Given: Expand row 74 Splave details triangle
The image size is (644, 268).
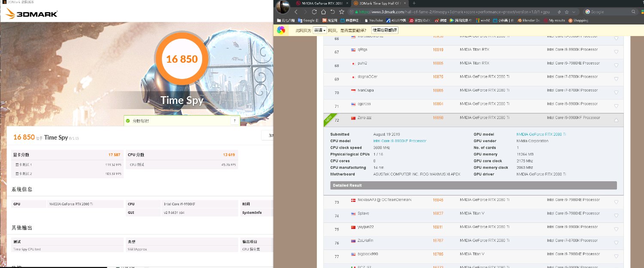Looking at the screenshot, I should [616, 216].
